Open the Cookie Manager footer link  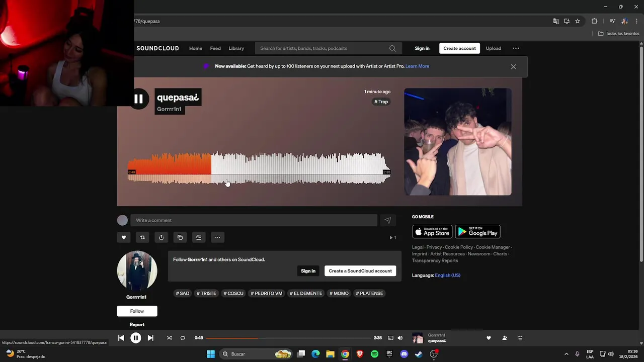[x=493, y=247]
